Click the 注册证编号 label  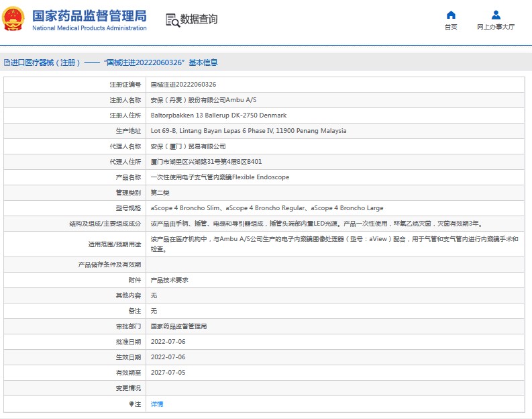[x=125, y=85]
